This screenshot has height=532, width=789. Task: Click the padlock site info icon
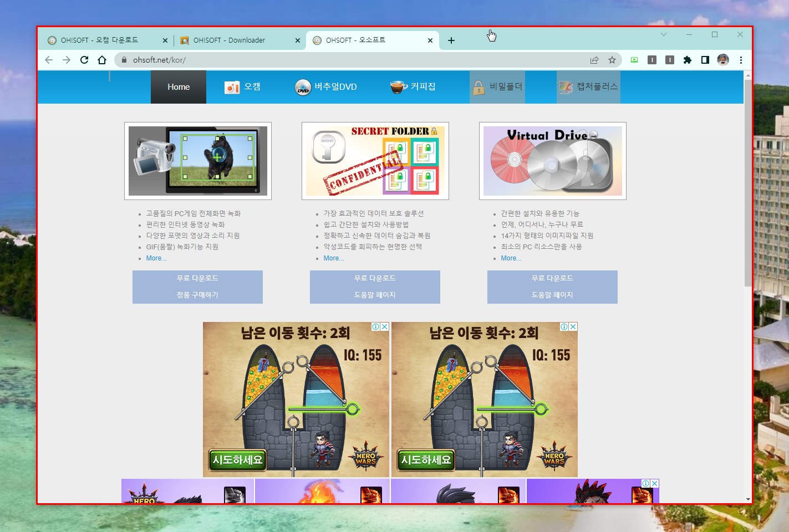tap(124, 60)
